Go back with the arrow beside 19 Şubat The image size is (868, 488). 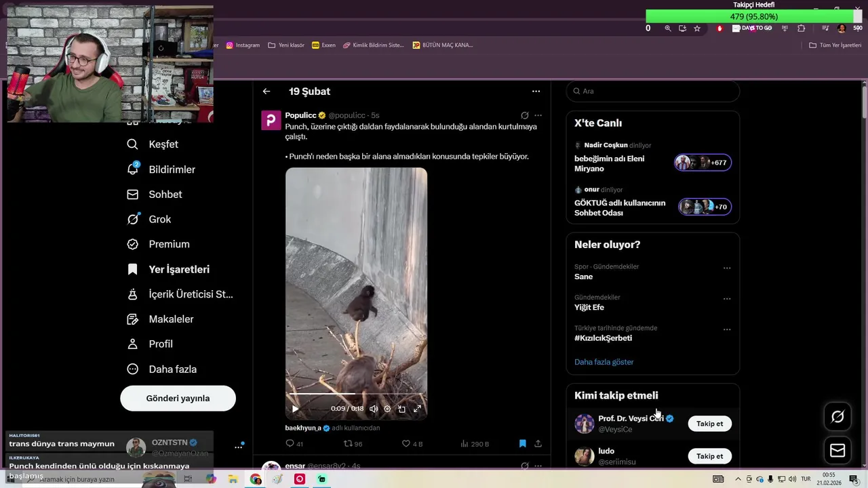coord(267,91)
